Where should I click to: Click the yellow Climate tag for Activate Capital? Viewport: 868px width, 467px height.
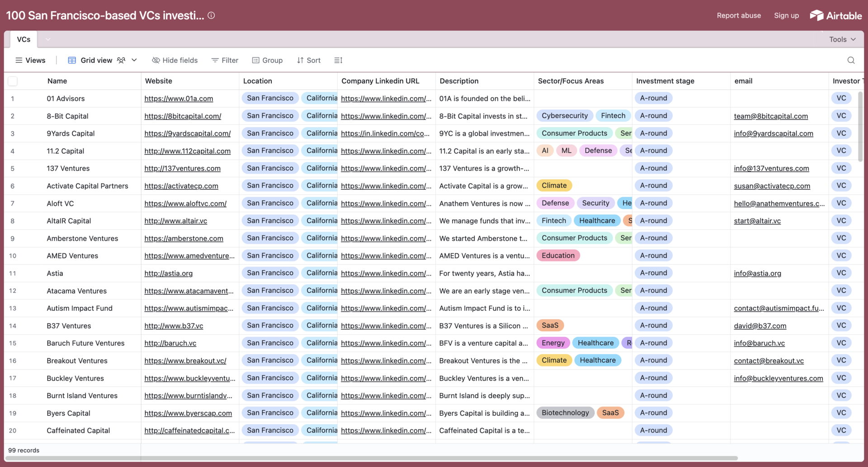tap(554, 186)
